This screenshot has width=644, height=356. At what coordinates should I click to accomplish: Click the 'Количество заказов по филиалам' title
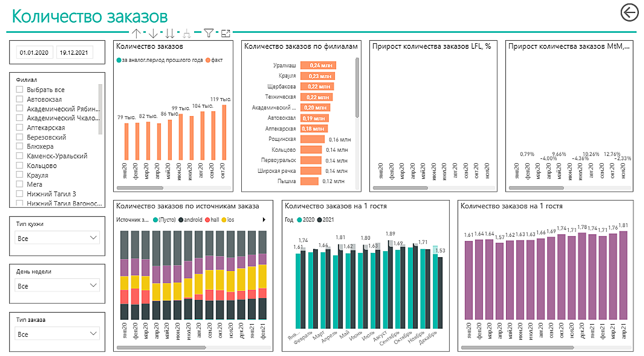301,46
